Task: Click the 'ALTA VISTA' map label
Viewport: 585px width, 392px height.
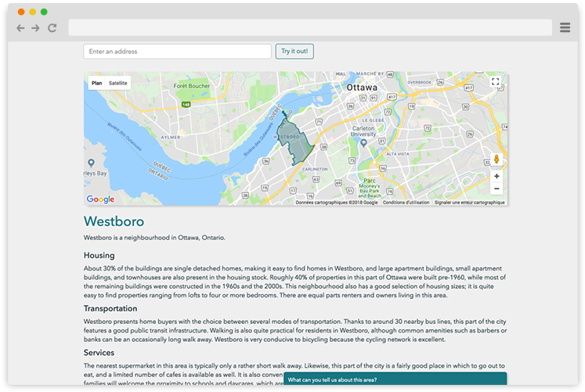Action: pyautogui.click(x=398, y=154)
